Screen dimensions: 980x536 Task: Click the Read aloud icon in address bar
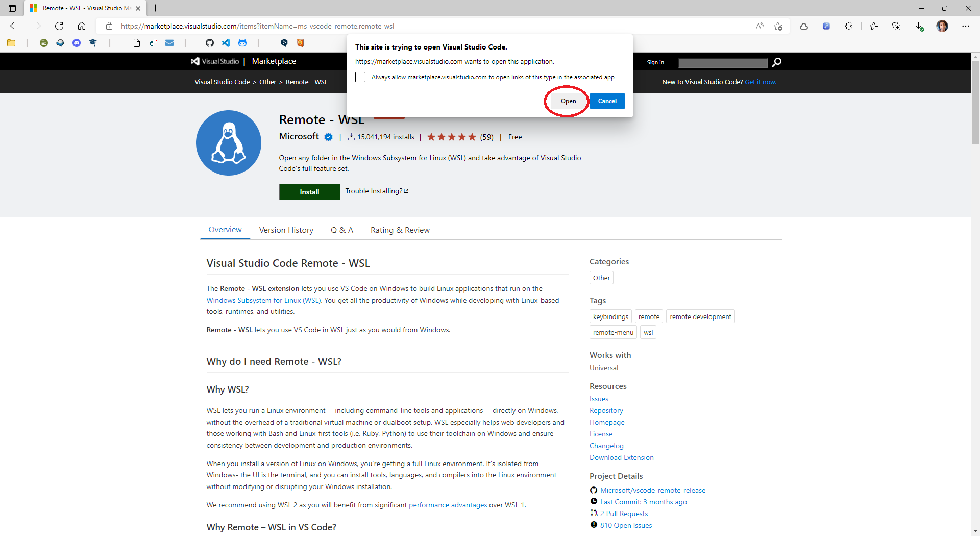click(759, 26)
